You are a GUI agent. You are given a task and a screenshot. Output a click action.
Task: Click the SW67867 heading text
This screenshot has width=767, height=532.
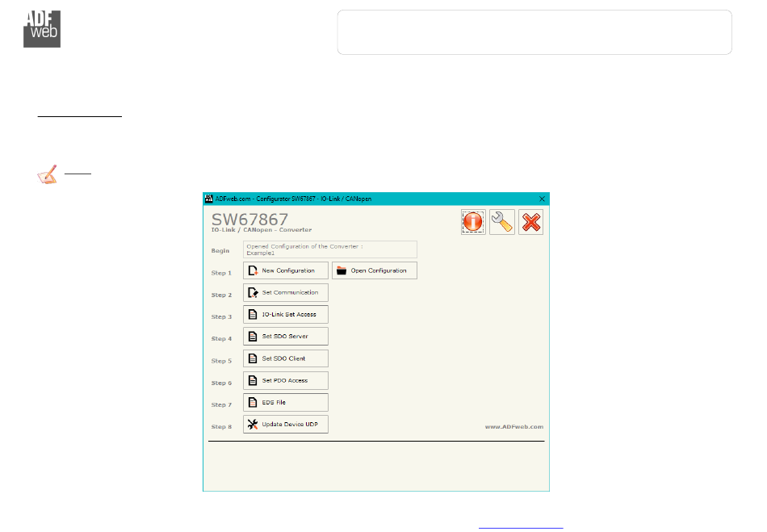pyautogui.click(x=249, y=219)
